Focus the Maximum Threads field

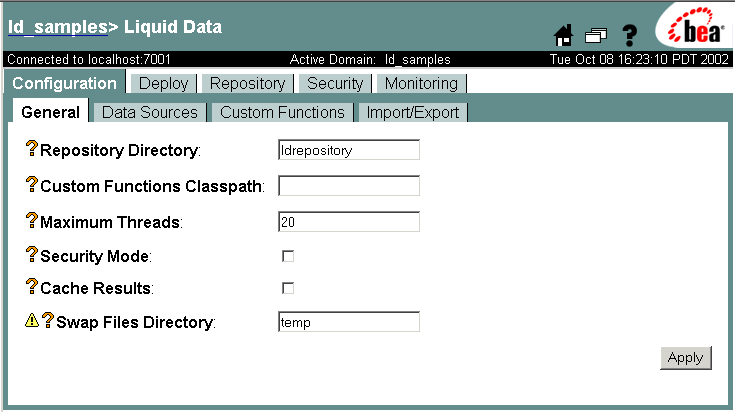click(x=349, y=222)
